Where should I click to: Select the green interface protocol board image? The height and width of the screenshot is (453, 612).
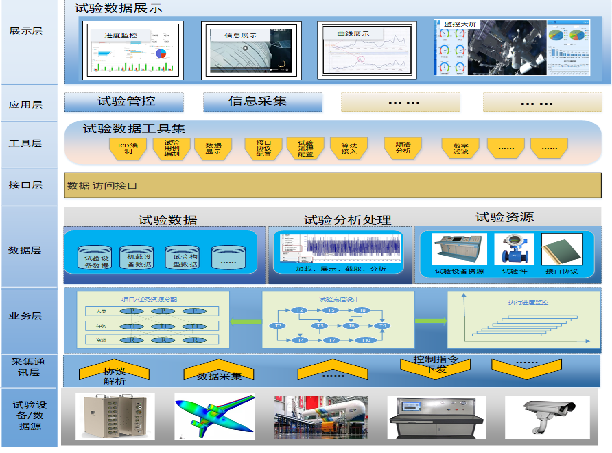(561, 249)
